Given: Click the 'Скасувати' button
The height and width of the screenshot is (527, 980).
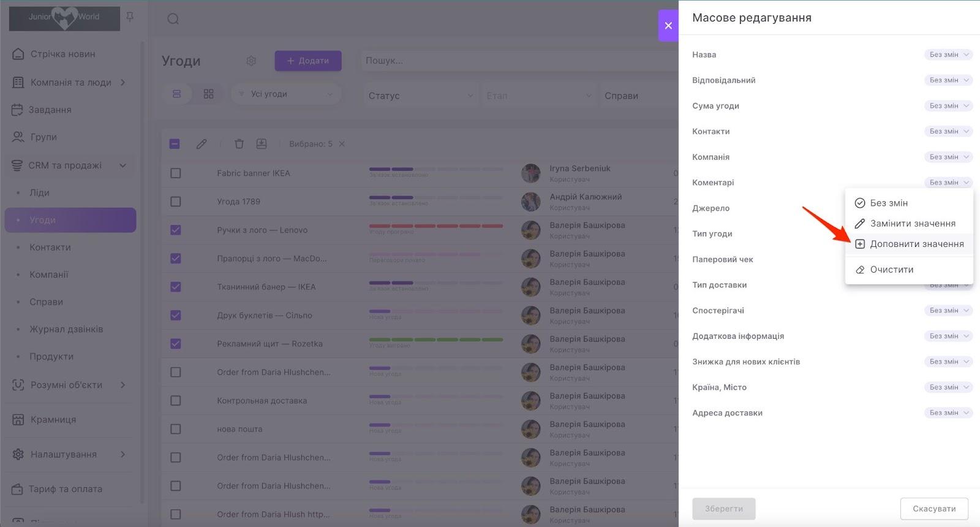Looking at the screenshot, I should pos(933,509).
